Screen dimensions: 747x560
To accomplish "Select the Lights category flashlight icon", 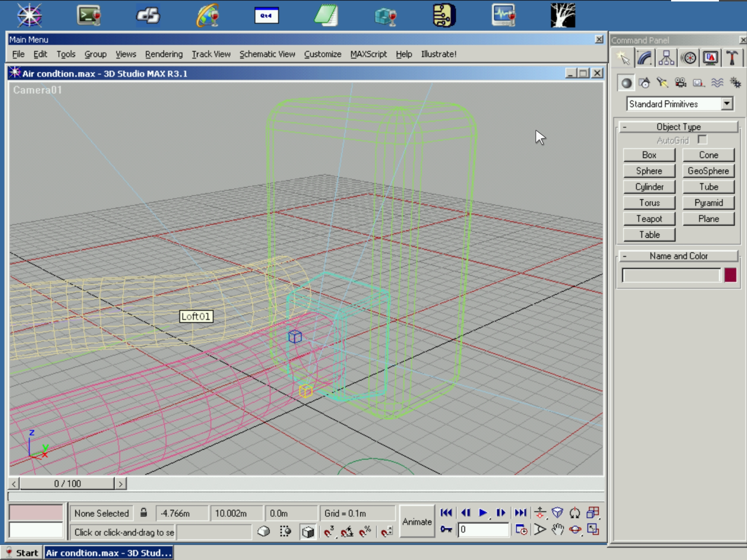I will 662,83.
